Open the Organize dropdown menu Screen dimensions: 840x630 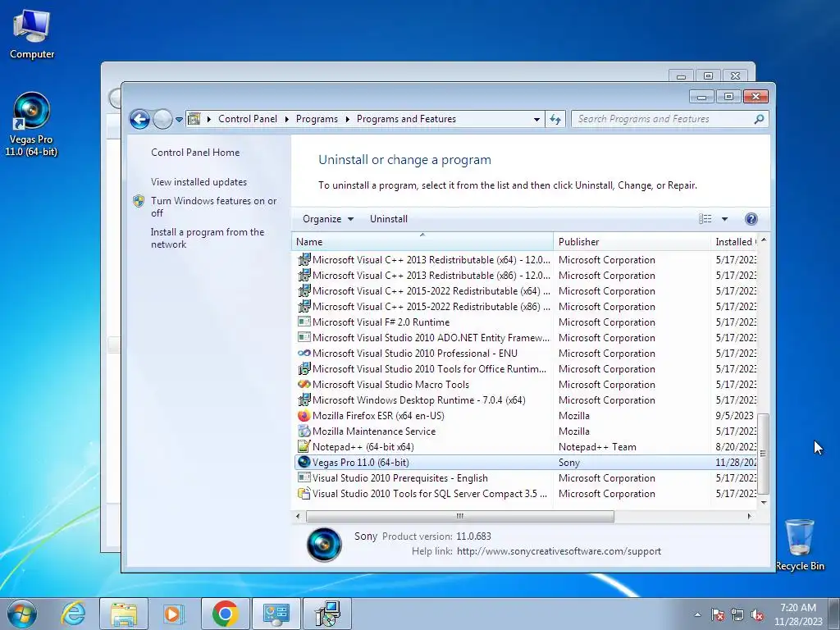click(328, 218)
